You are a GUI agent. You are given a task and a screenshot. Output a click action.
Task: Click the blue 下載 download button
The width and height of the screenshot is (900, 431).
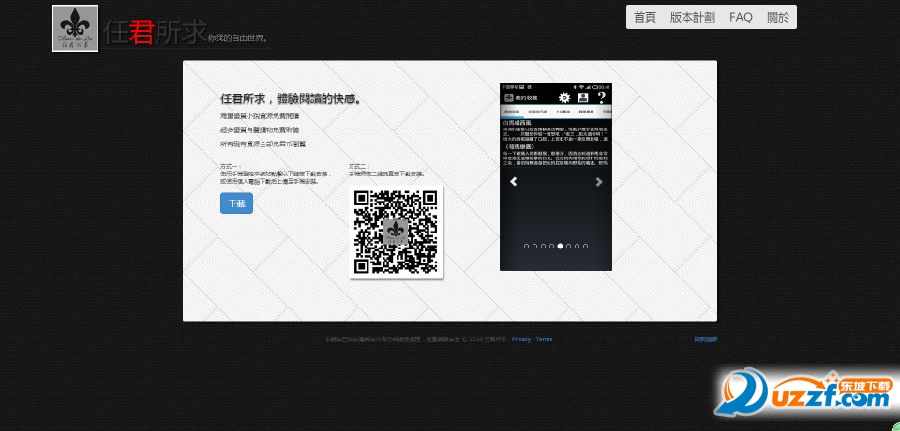(x=236, y=203)
